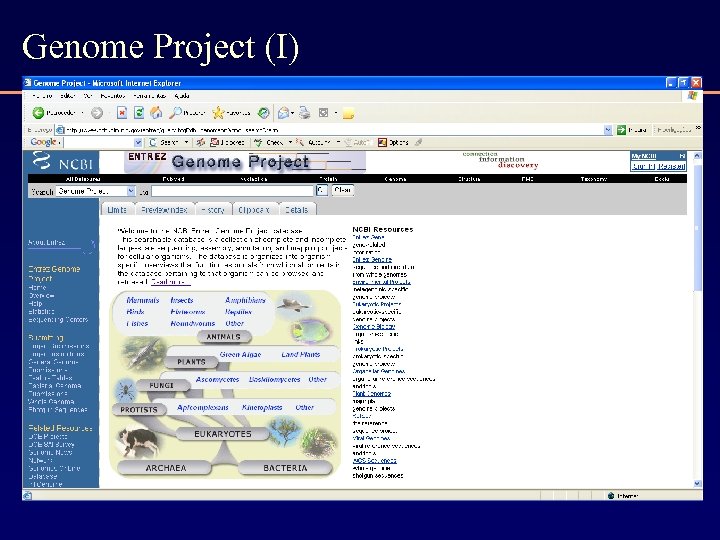This screenshot has width=720, height=540.
Task: Click Kinetoplasts link
Action: click(262, 407)
